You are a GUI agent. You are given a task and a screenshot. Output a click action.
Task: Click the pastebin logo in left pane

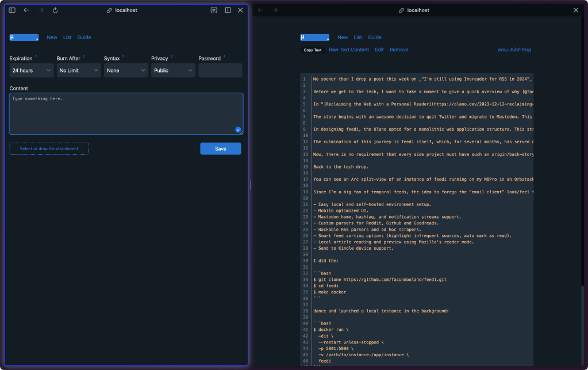click(x=24, y=37)
